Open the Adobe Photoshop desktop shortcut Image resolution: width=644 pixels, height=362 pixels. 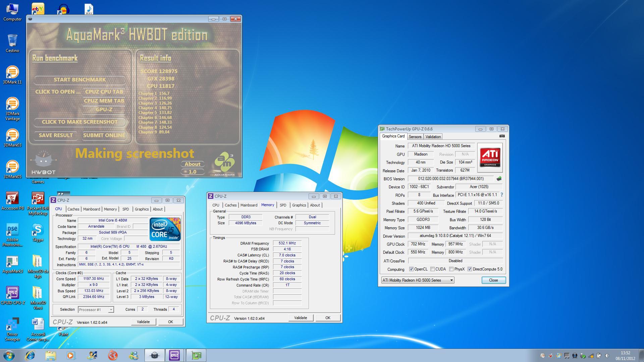point(12,235)
